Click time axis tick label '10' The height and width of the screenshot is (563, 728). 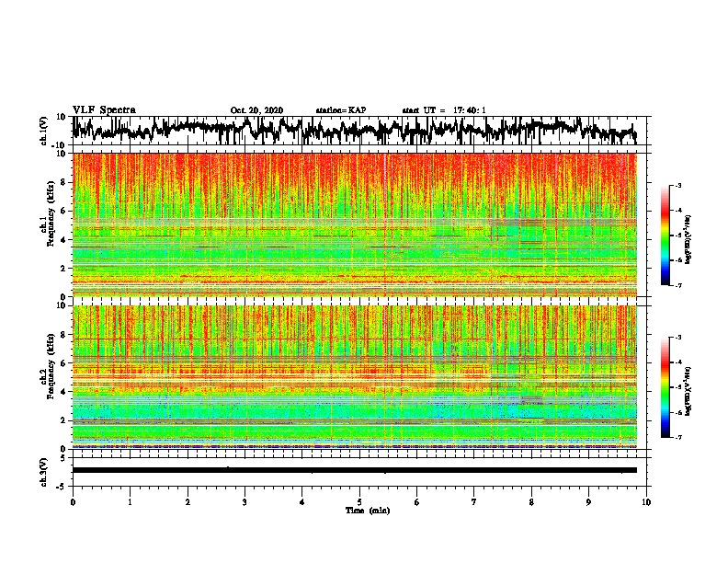(x=646, y=502)
